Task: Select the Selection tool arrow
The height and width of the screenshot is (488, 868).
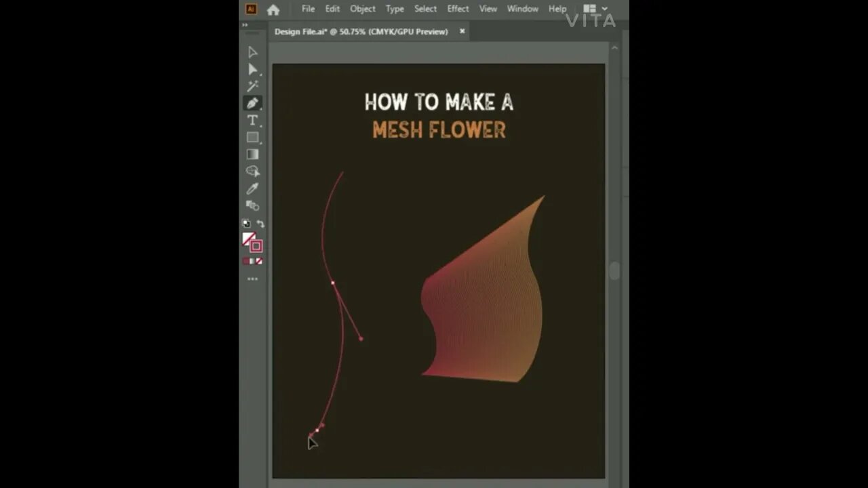Action: [252, 52]
